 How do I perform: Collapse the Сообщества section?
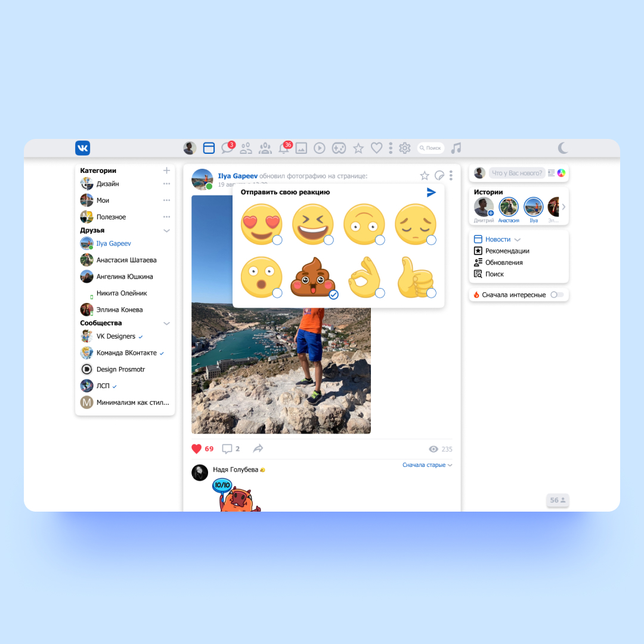coord(166,323)
